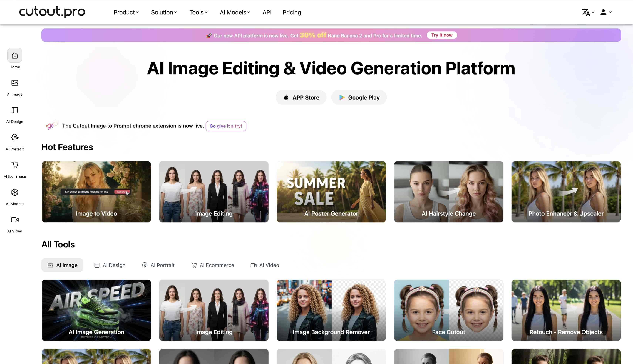
Task: Expand the Solution menu
Action: (x=164, y=12)
